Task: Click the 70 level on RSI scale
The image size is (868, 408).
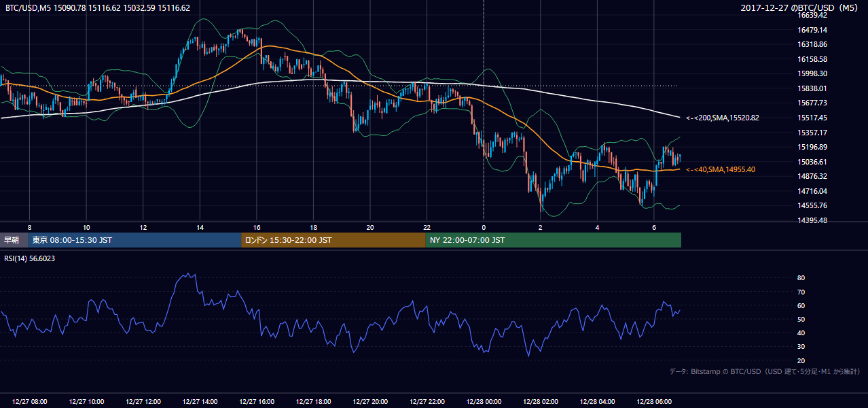Action: (801, 292)
